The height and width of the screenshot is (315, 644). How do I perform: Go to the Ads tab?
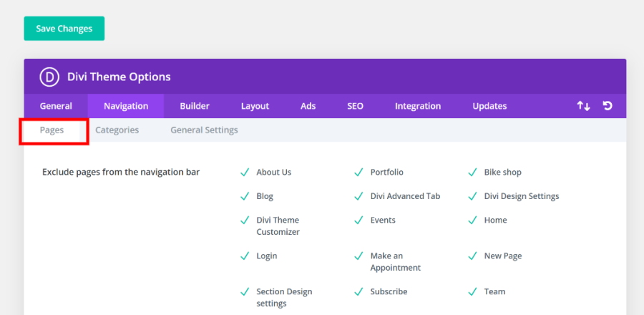308,106
